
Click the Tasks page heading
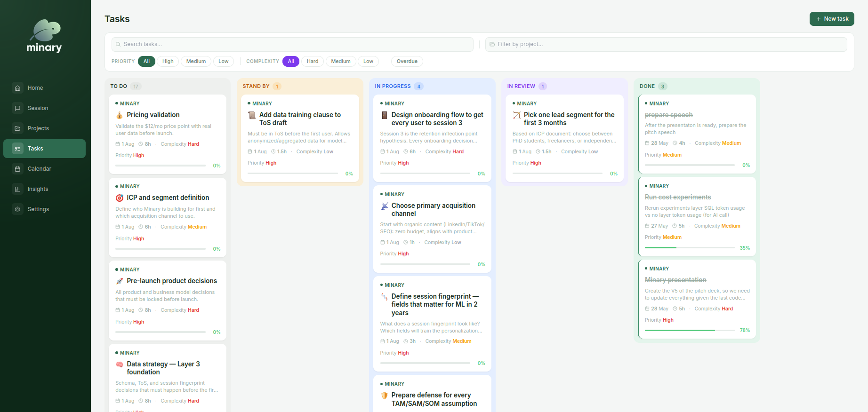tap(117, 19)
